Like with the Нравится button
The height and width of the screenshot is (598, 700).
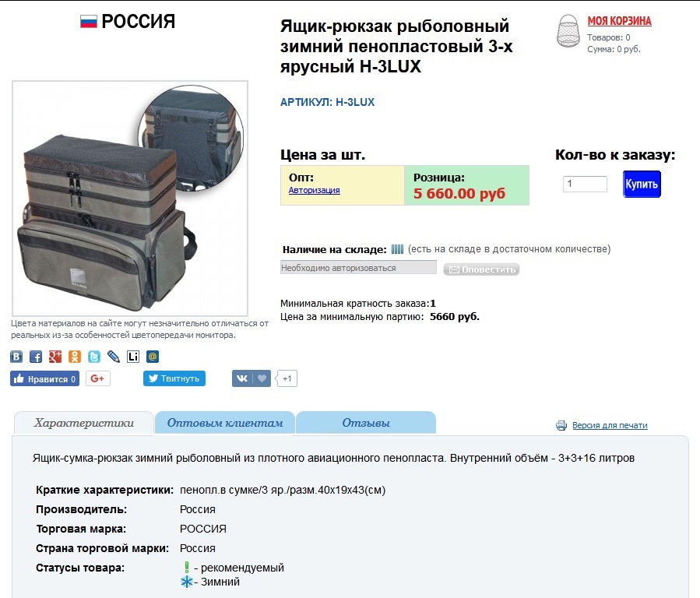click(44, 378)
